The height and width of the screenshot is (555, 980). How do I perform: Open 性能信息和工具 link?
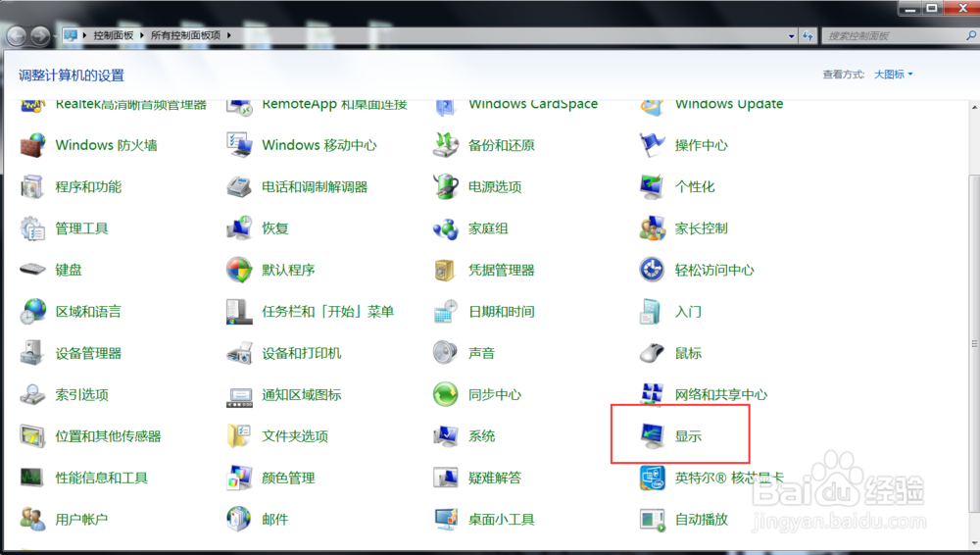click(x=101, y=479)
